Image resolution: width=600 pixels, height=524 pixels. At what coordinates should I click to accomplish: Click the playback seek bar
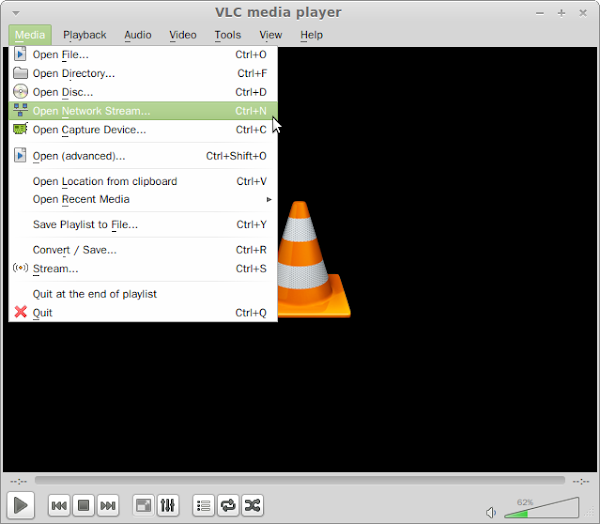(300, 480)
